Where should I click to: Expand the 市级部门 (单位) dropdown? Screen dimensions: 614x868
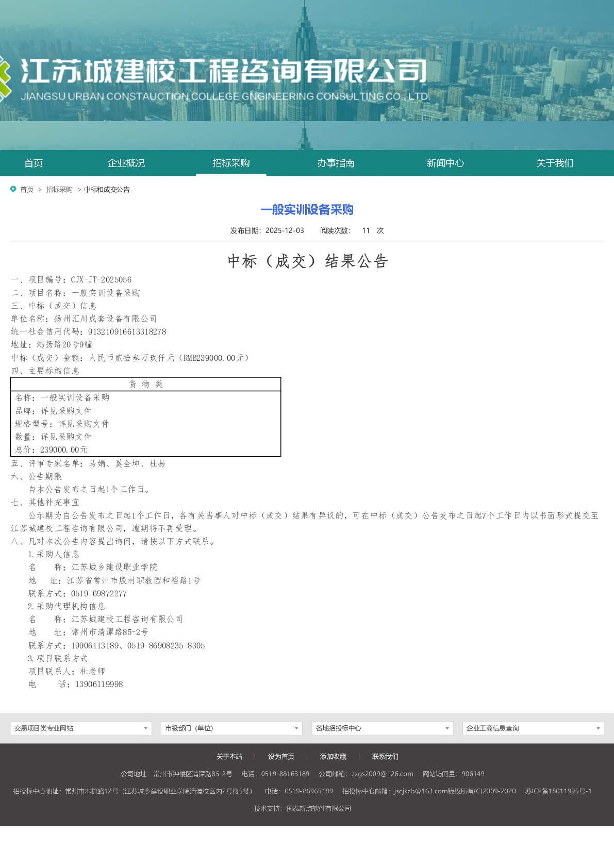[231, 728]
